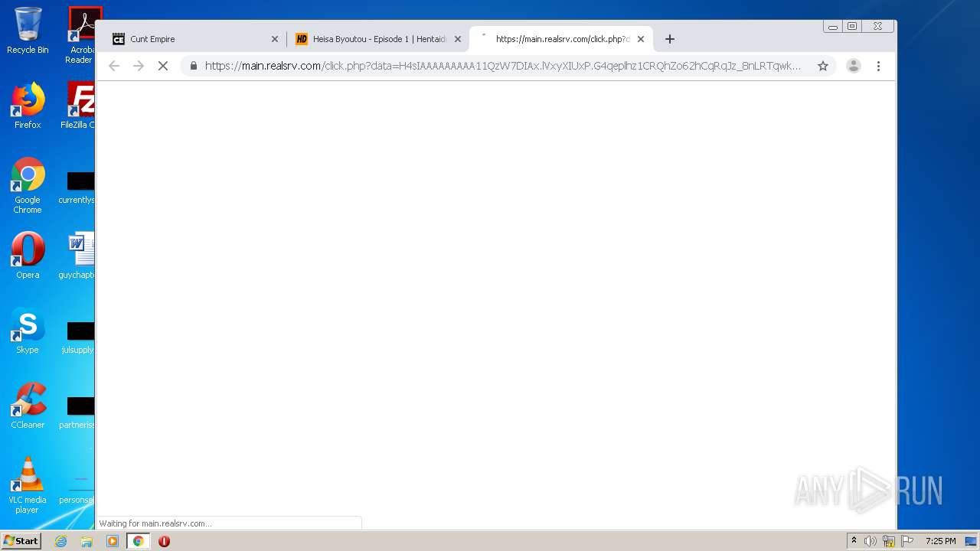980x551 pixels.
Task: Switch to the Heisa Byoutou Episode 1 tab
Action: coord(378,39)
